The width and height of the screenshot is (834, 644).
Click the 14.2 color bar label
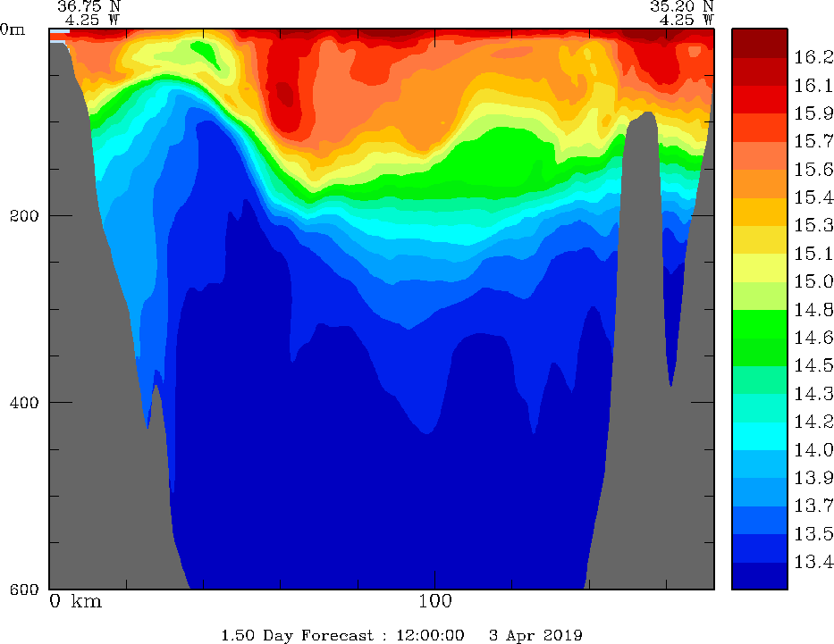(x=813, y=422)
